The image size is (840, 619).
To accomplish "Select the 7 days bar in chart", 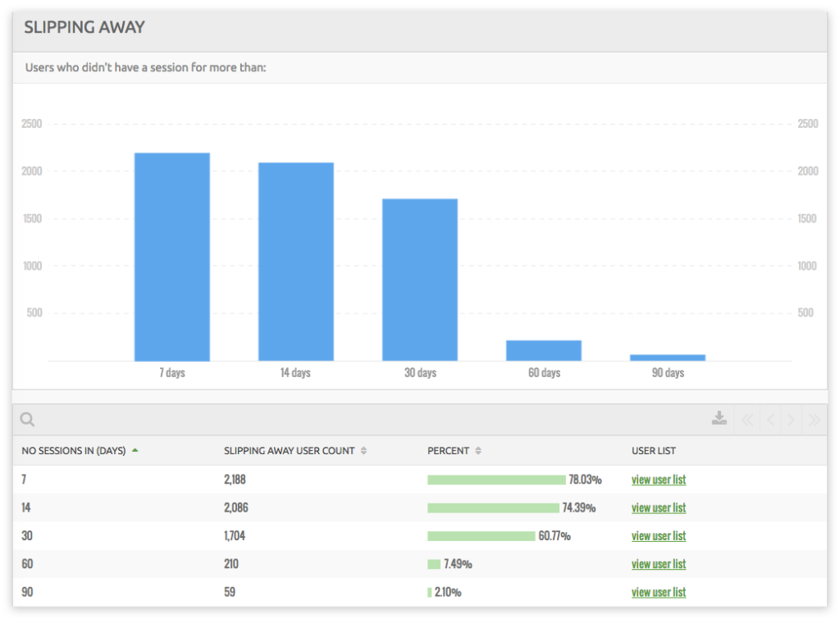I will [171, 254].
